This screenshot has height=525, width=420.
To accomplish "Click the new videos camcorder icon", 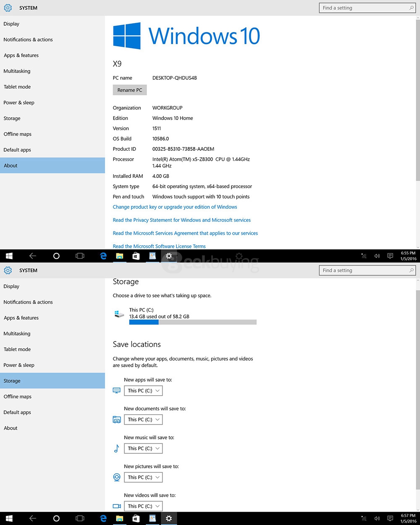I will pos(117,506).
